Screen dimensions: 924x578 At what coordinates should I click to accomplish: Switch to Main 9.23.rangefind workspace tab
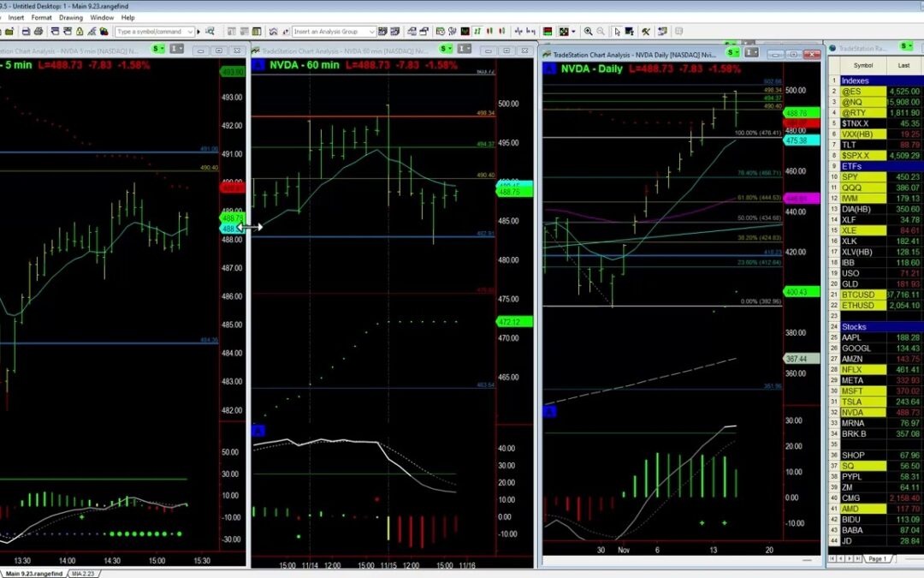pos(33,573)
